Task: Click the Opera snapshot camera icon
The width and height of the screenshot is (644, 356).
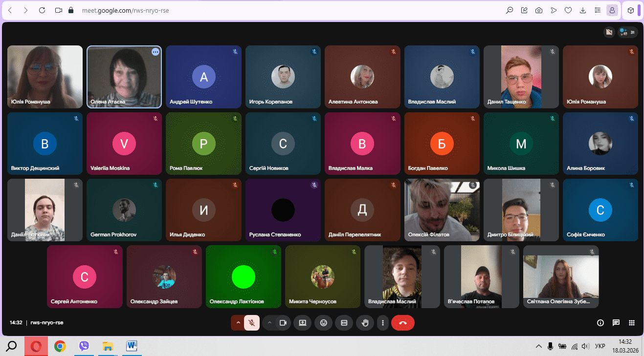Action: pyautogui.click(x=539, y=10)
